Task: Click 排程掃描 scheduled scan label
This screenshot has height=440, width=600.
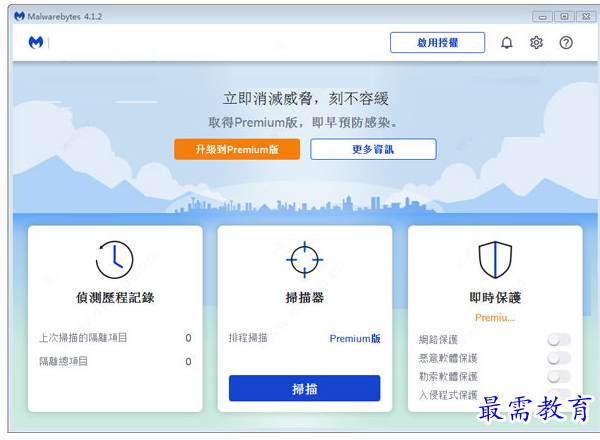Action: pos(248,338)
